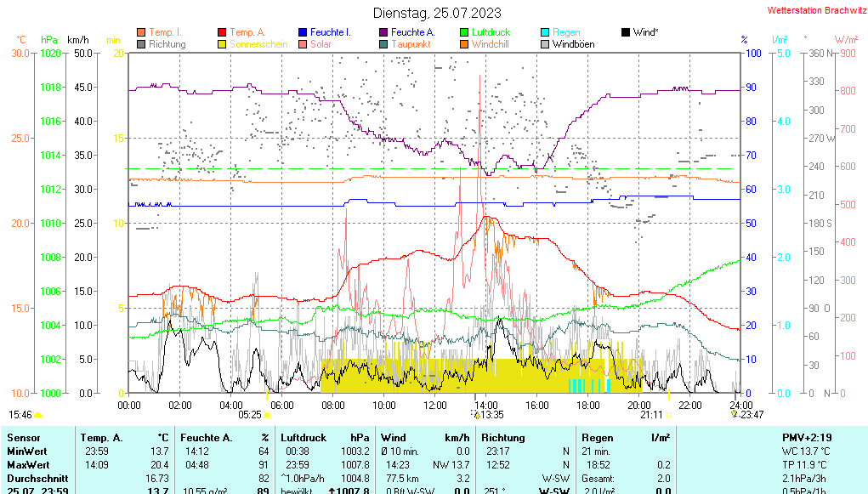The width and height of the screenshot is (868, 494).
Task: Click the sunset sun icon at 21:11
Action: (x=668, y=415)
